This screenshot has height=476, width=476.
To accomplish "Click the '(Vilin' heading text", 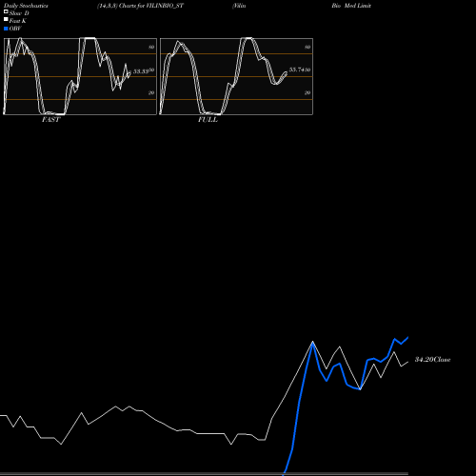I will point(239,6).
